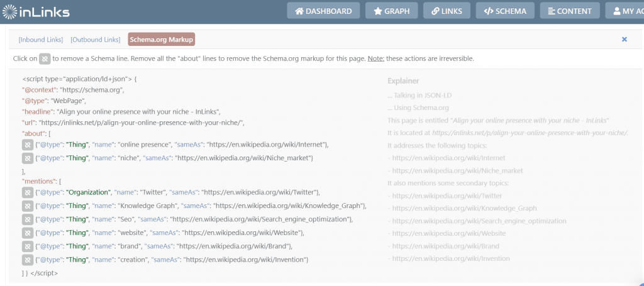Navigate to the Schema section

point(505,11)
